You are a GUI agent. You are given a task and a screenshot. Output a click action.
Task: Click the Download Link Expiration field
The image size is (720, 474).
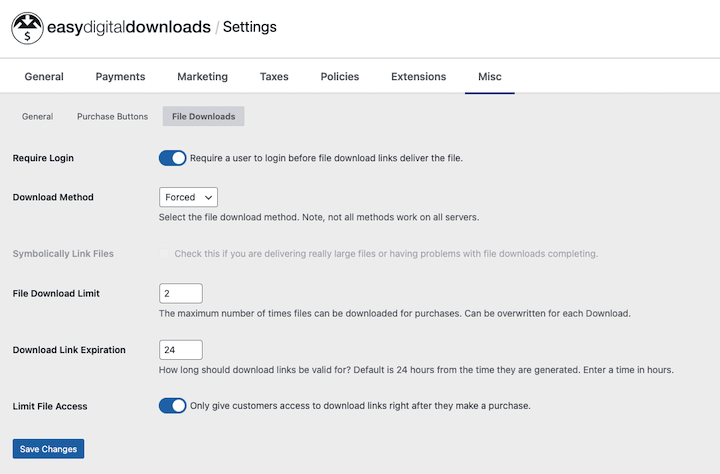pos(181,350)
